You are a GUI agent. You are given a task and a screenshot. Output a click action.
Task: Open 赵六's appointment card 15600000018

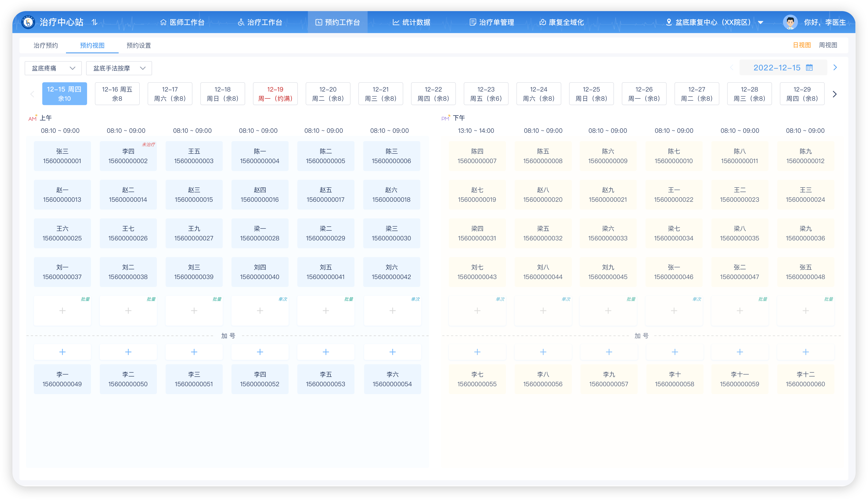(x=392, y=195)
